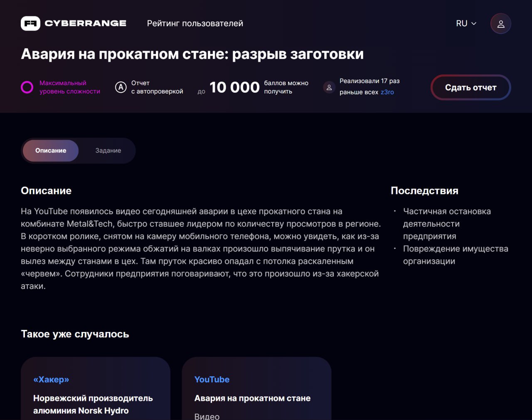Click 'Максимальный уровень сложности' label
Viewport: 532px width, 420px height.
click(70, 87)
